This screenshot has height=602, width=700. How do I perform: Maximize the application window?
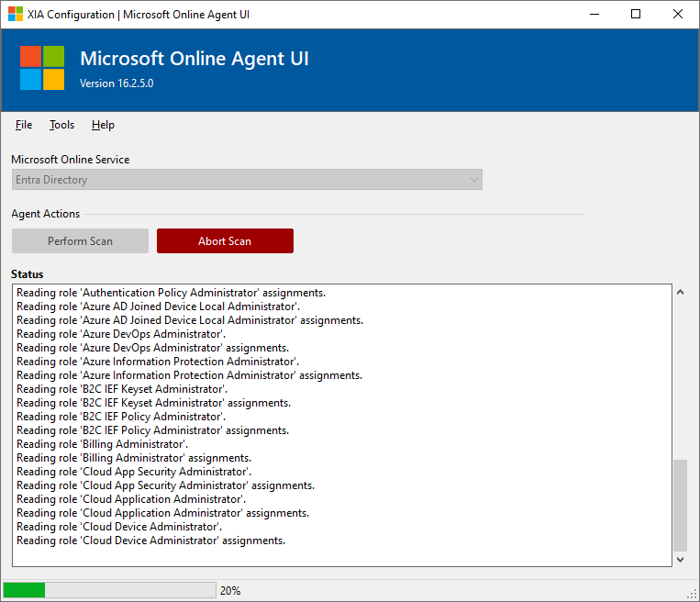636,15
